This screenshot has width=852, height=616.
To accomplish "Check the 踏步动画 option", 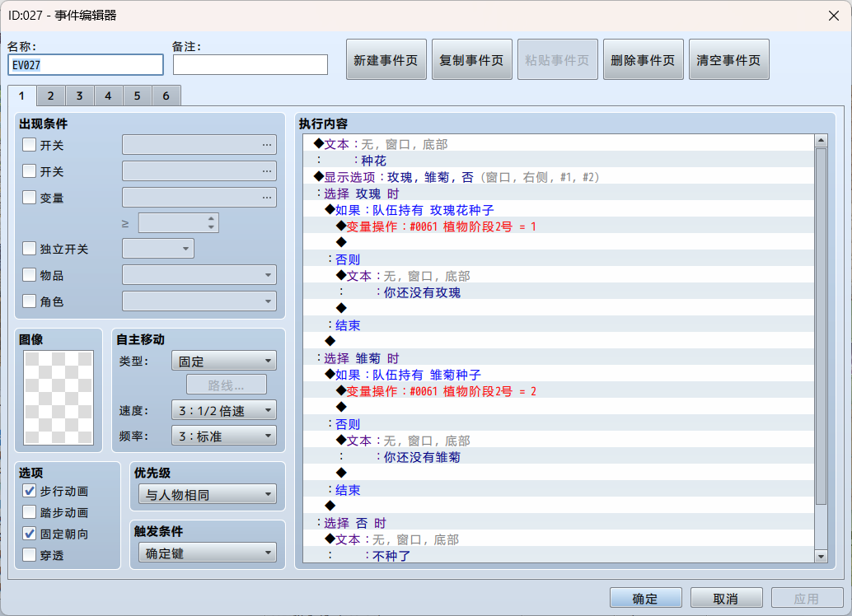I will coord(30,511).
